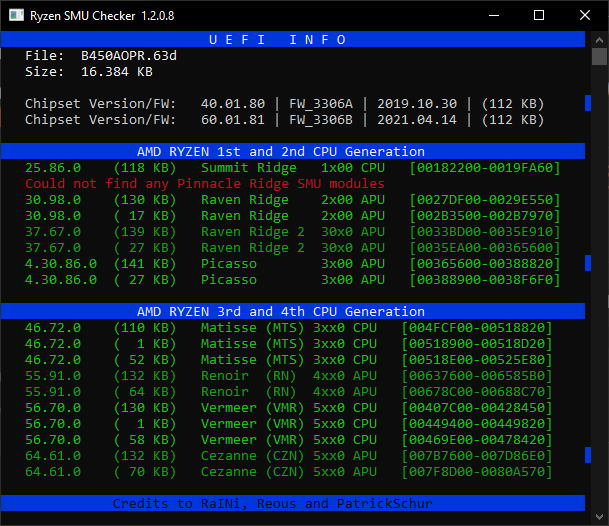Click Summit Ridge 25.86.0 row
The height and width of the screenshot is (526, 609).
point(292,168)
